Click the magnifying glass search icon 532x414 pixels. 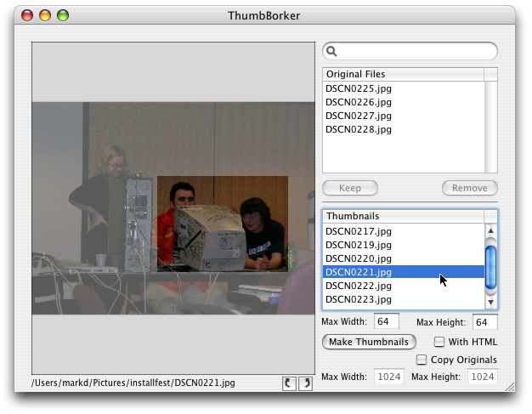click(331, 51)
